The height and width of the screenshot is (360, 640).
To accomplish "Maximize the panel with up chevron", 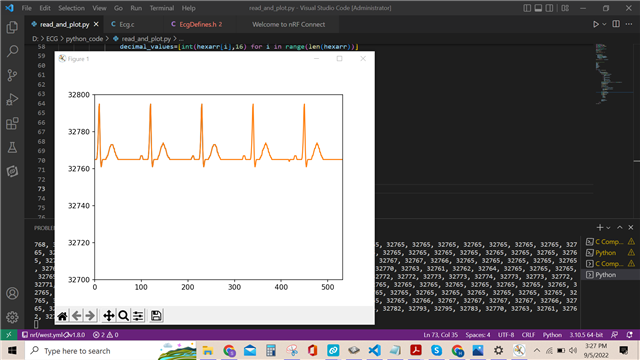I will 620,227.
